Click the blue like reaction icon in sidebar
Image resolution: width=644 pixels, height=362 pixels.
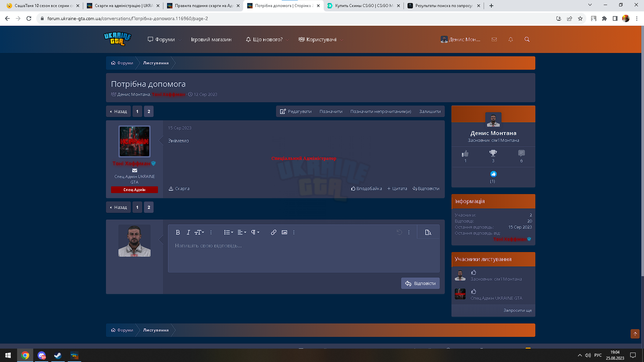point(493,174)
